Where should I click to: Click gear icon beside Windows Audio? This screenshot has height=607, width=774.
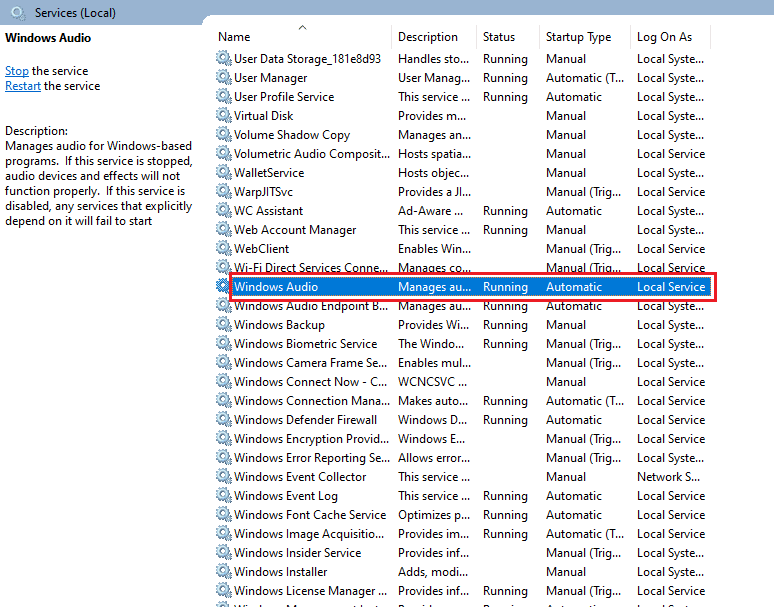tap(223, 286)
